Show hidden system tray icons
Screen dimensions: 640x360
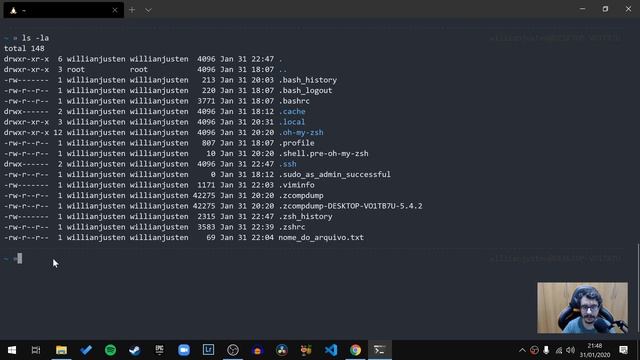tap(522, 350)
